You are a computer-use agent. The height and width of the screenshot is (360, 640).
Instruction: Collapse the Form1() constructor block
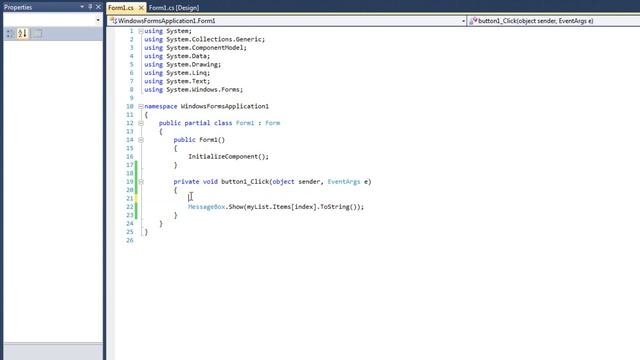click(141, 140)
